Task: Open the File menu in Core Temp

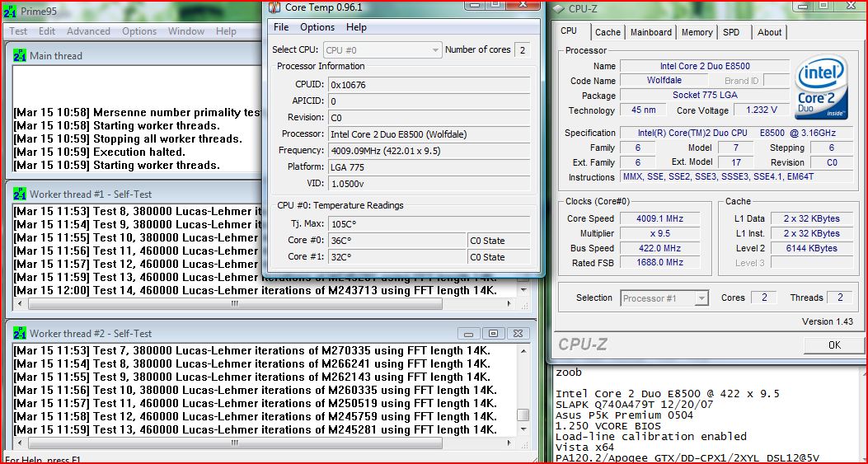Action: [281, 27]
